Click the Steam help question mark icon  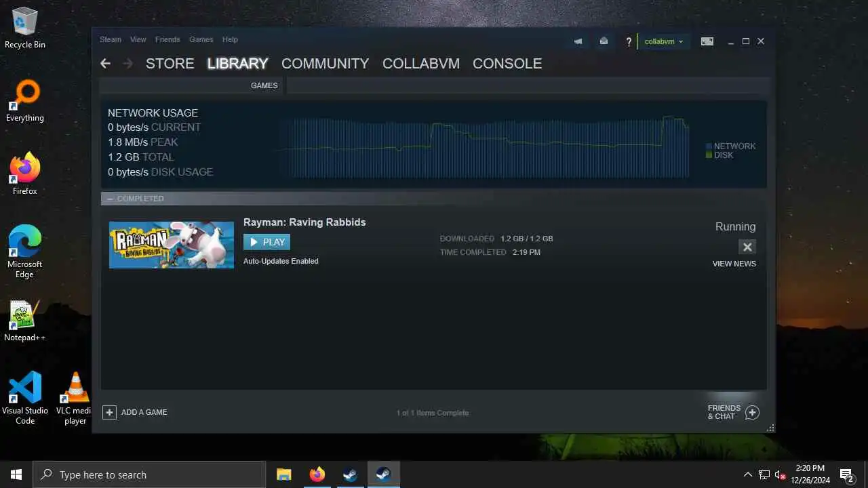pyautogui.click(x=629, y=42)
